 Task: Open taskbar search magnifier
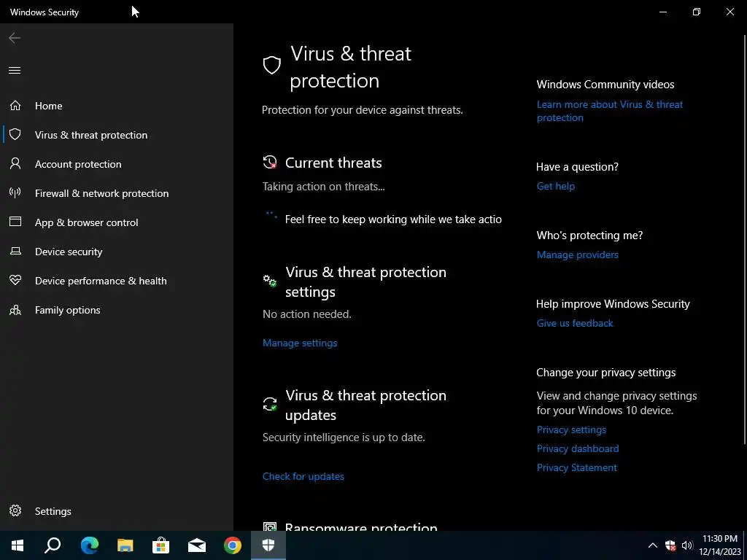coord(53,545)
